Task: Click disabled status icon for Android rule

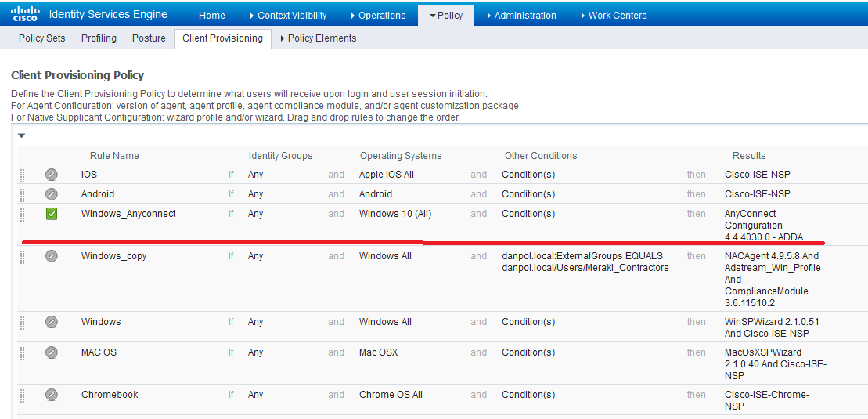Action: tap(52, 194)
